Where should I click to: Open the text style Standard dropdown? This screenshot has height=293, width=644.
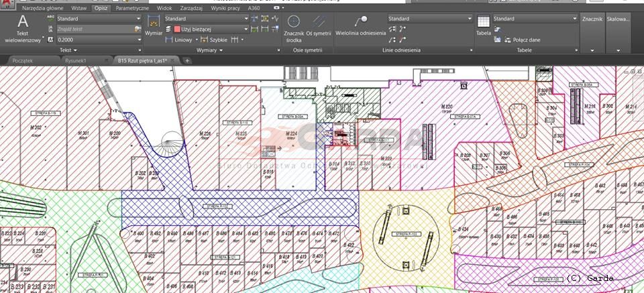99,19
